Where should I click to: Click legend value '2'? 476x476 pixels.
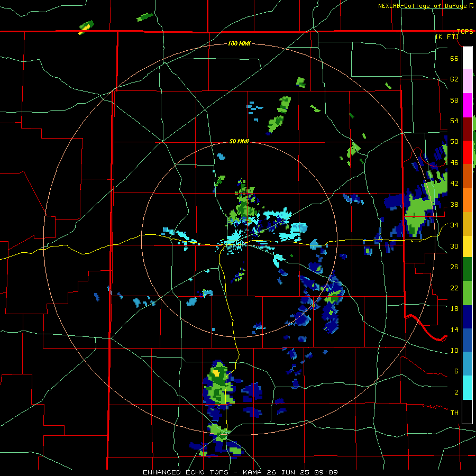click(x=456, y=392)
